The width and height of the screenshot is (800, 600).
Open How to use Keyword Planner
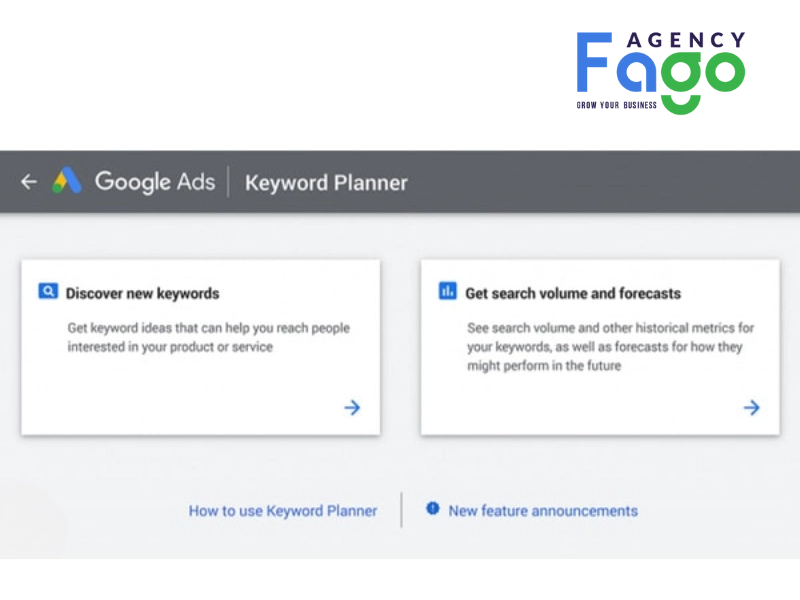pyautogui.click(x=283, y=510)
